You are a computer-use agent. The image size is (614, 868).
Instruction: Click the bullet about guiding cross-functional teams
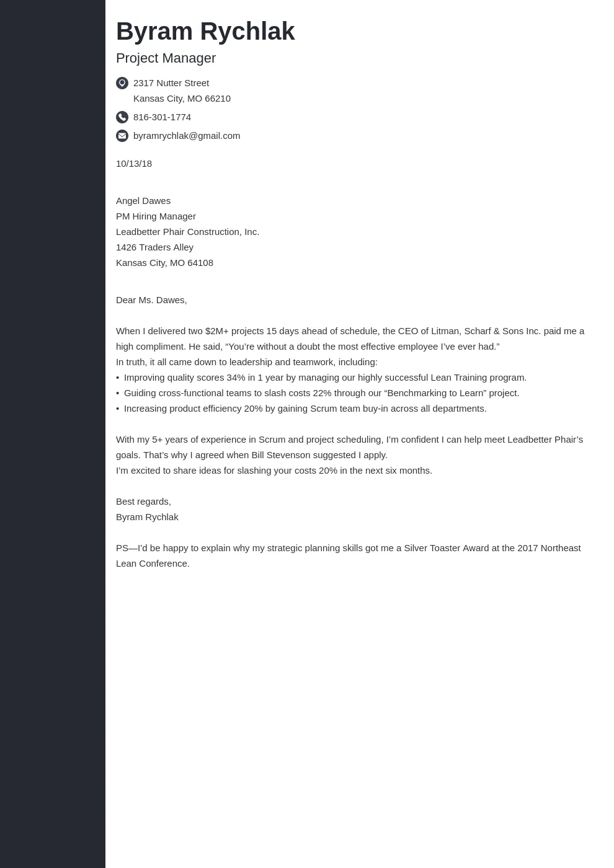pyautogui.click(x=321, y=393)
